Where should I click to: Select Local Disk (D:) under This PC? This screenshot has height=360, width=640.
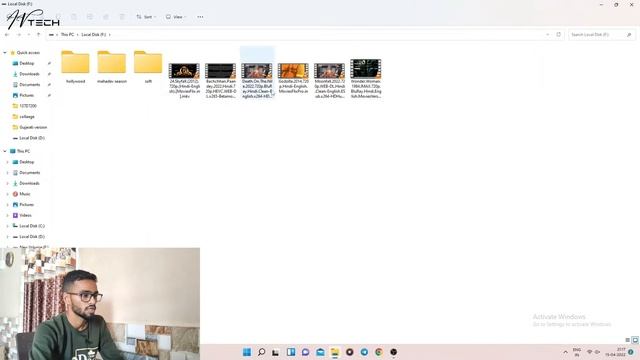[x=31, y=236]
